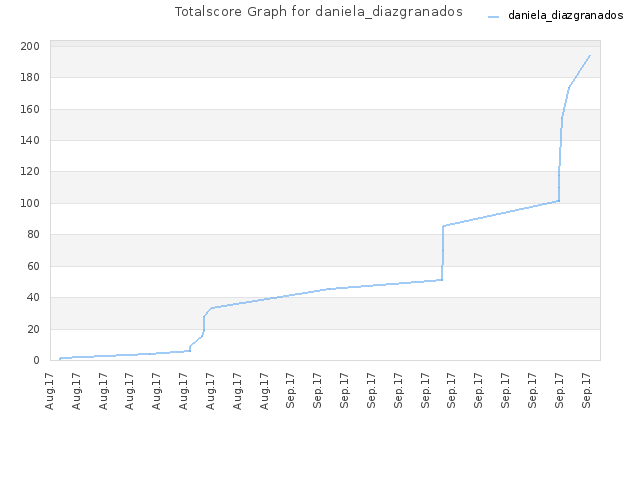Click the first Aug.17 x-axis label
The height and width of the screenshot is (480, 640).
[49, 391]
